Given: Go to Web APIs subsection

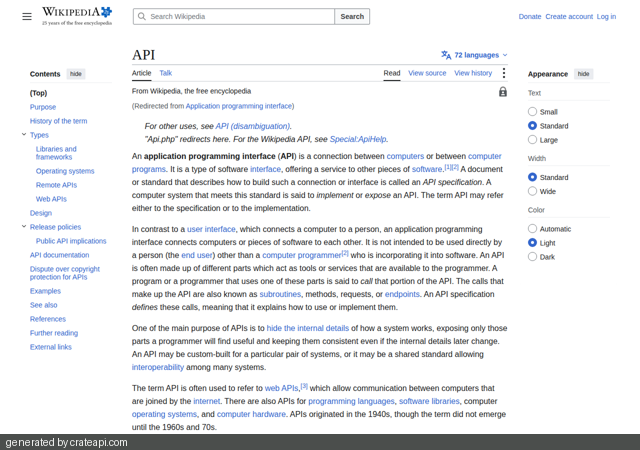Looking at the screenshot, I should click(x=51, y=199).
